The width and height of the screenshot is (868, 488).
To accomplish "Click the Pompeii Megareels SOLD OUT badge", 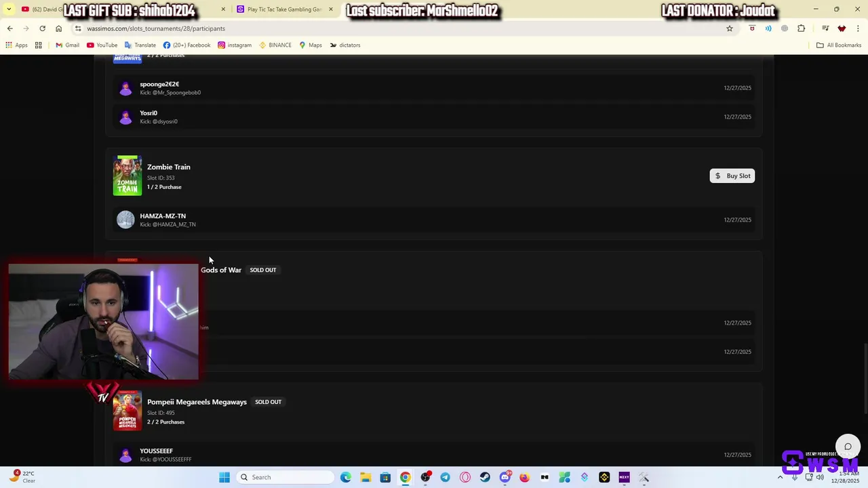I will [x=269, y=402].
